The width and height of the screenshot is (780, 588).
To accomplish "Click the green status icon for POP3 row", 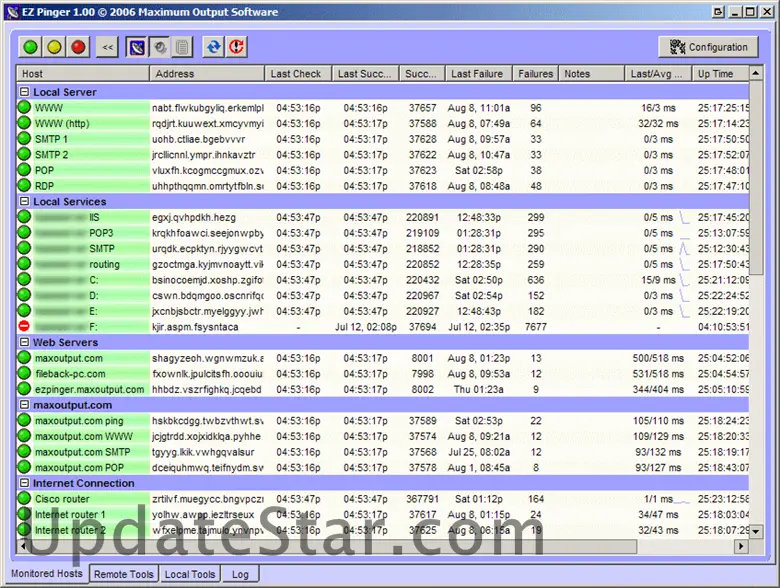I will tap(24, 233).
